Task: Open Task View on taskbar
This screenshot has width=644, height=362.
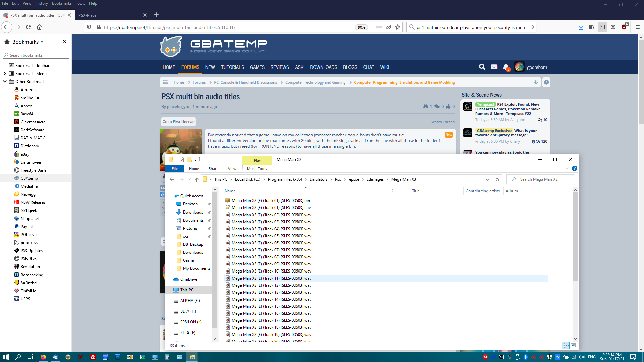Action: click(x=30, y=357)
